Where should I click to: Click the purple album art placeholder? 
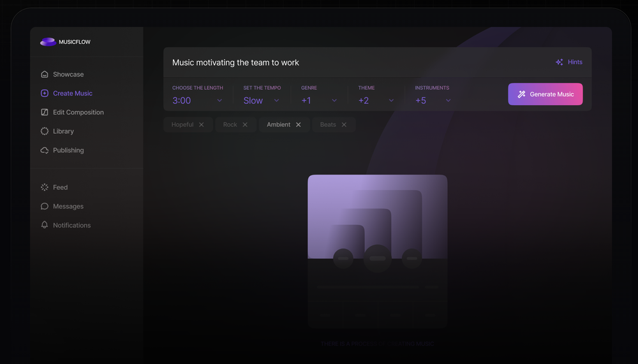(x=378, y=217)
